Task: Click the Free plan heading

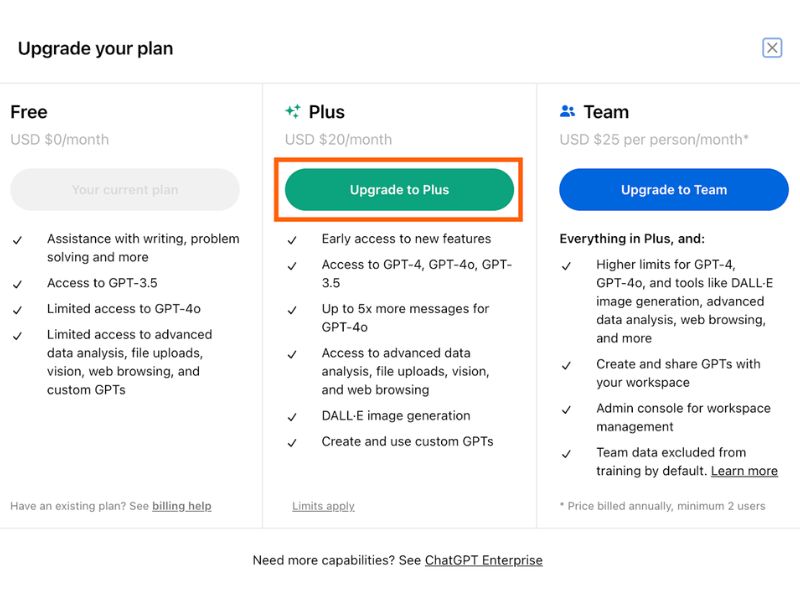Action: 29,112
